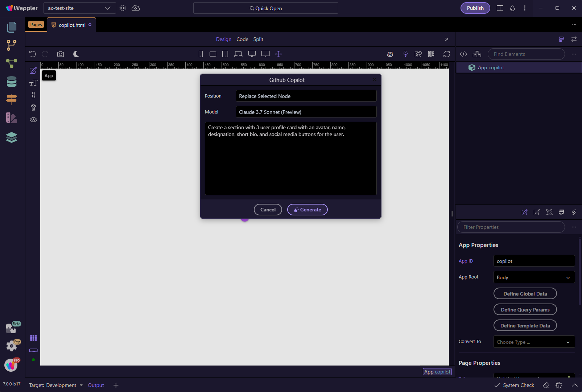Image resolution: width=582 pixels, height=392 pixels.
Task: Expand the bottom panel up chevron
Action: (x=575, y=385)
